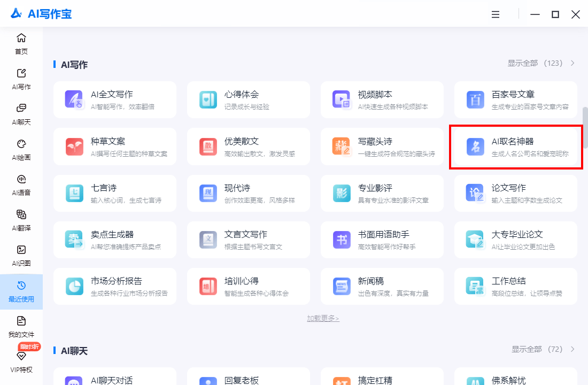Switch to 我的文件 in sidebar

point(21,327)
